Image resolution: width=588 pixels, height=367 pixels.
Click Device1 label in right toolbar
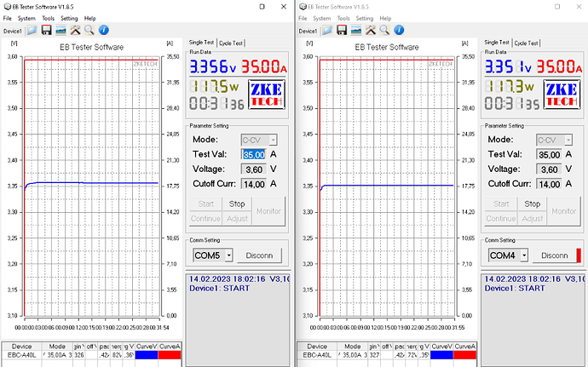[308, 32]
